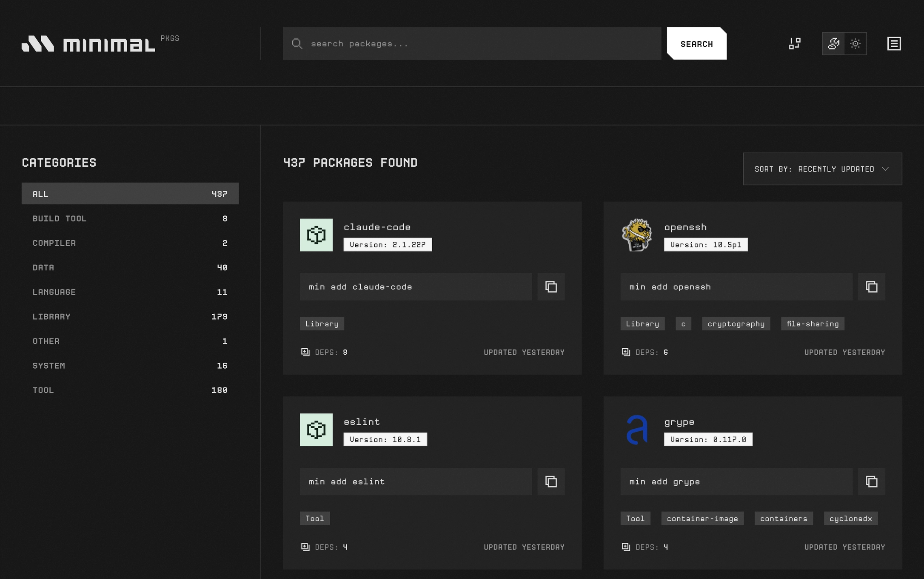Image resolution: width=924 pixels, height=579 pixels.
Task: Click the min add eslint command text
Action: coord(347,482)
